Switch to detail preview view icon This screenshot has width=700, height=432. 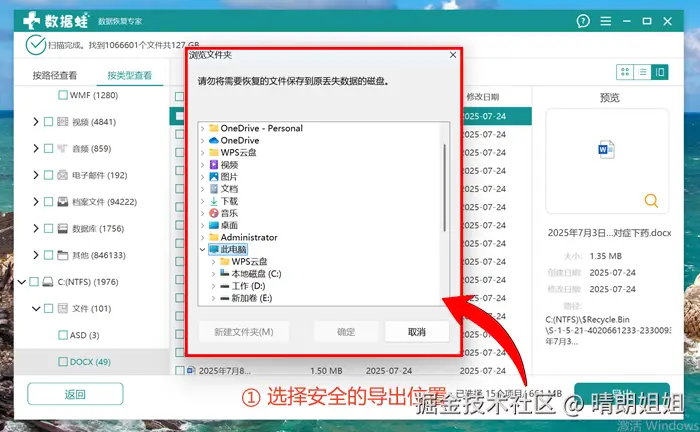tap(659, 72)
